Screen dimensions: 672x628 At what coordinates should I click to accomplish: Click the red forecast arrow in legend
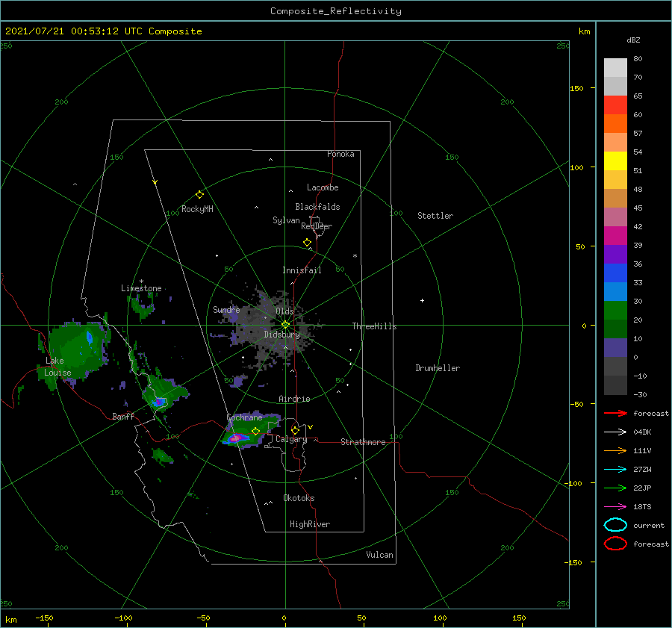coord(615,413)
